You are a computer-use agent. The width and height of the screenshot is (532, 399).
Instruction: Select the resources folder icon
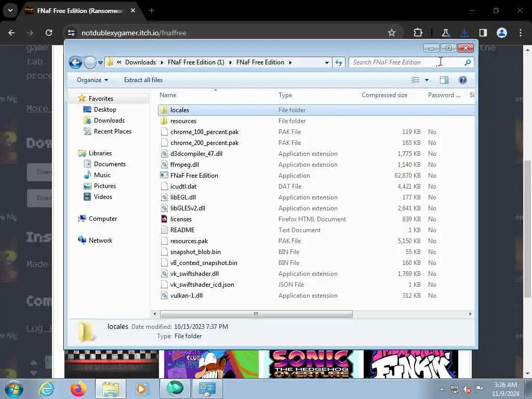(x=164, y=121)
